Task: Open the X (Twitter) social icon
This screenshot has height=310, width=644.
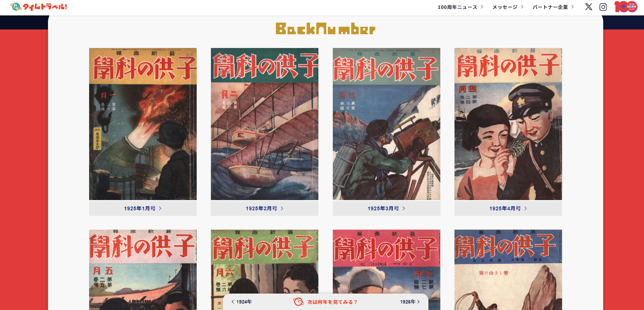Action: (x=588, y=7)
